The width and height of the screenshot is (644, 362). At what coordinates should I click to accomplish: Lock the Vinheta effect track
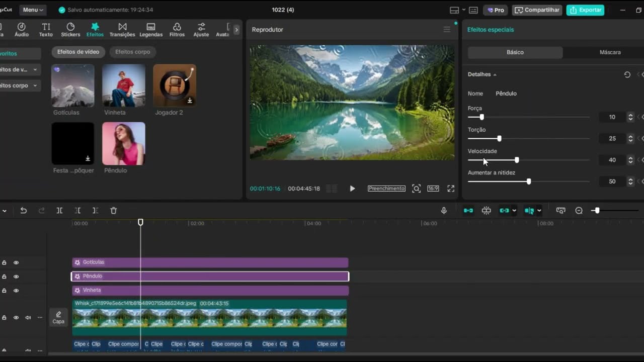[4, 291]
